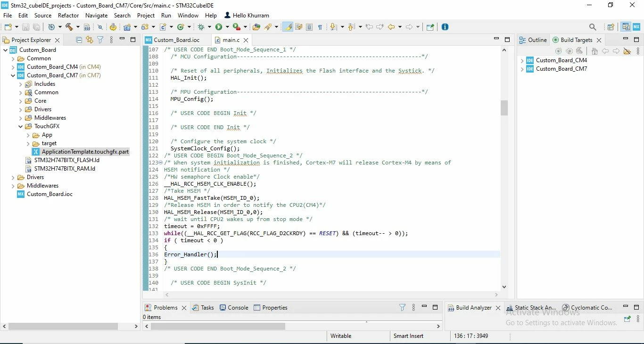Click the New C source file icon
This screenshot has height=344, width=644.
(163, 27)
